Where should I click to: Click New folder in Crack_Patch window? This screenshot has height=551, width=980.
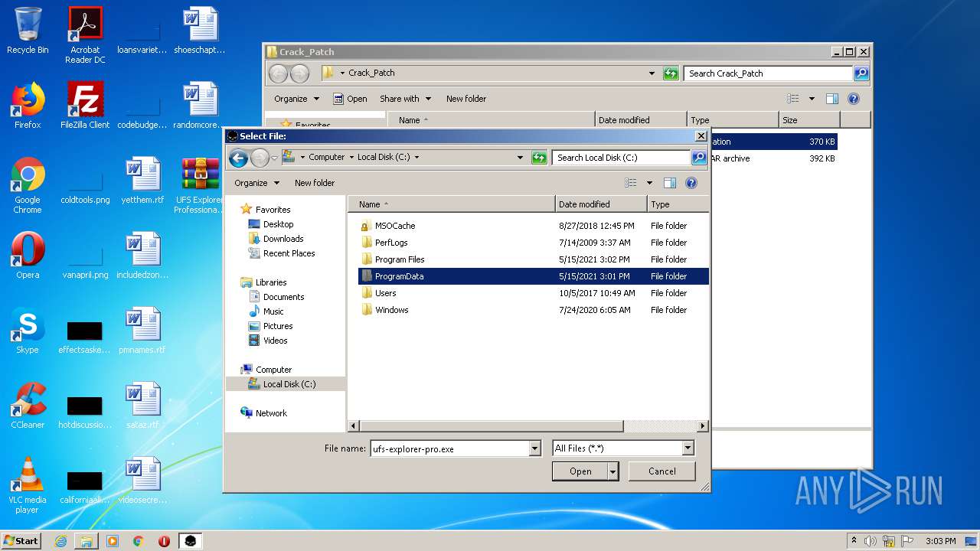click(466, 99)
